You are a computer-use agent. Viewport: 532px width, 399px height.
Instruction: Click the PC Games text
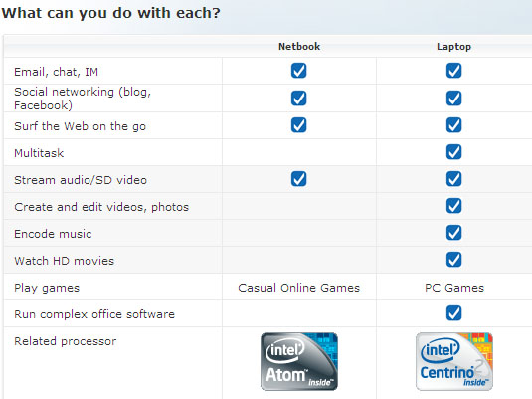pyautogui.click(x=454, y=288)
